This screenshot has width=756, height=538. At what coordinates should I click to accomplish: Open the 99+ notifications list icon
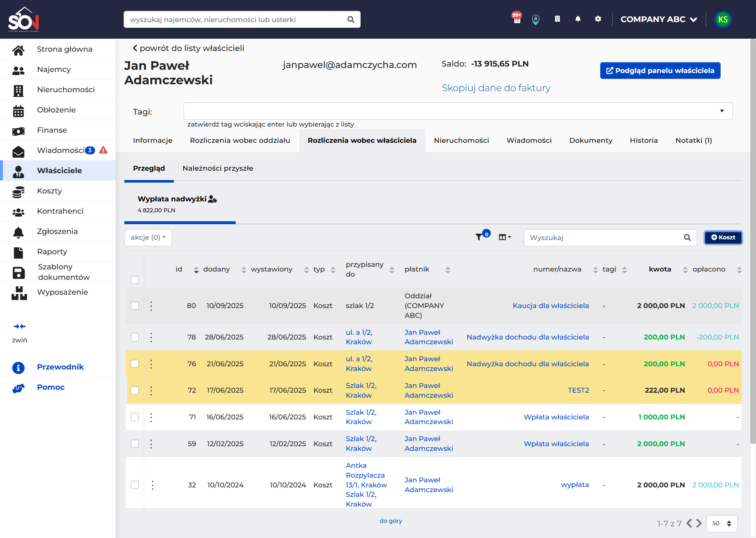pyautogui.click(x=517, y=18)
